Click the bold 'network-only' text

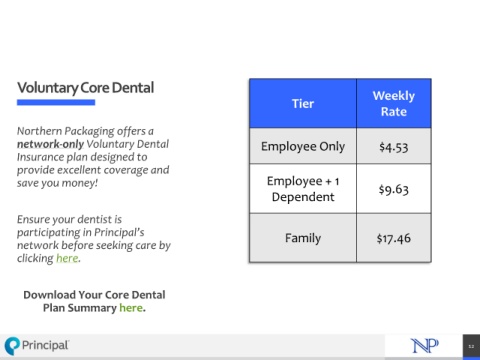(50, 144)
